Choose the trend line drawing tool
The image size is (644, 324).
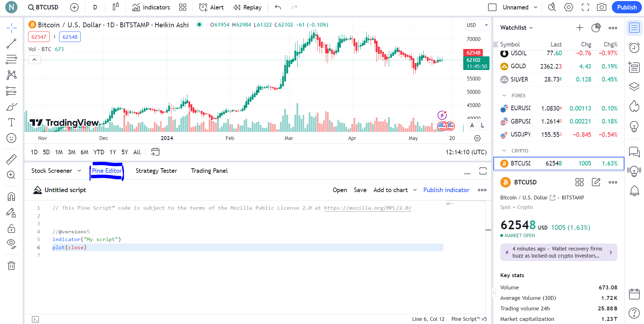pyautogui.click(x=11, y=44)
